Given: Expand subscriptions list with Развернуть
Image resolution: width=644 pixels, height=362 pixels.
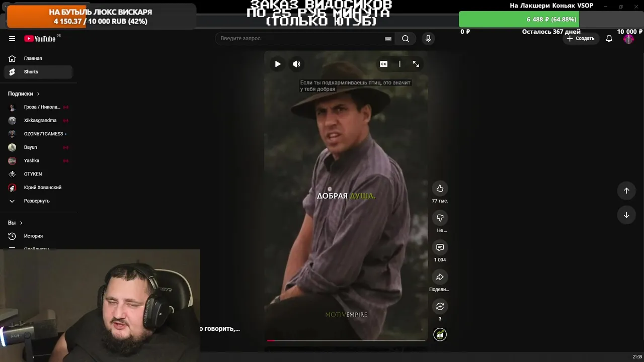Looking at the screenshot, I should [x=38, y=201].
